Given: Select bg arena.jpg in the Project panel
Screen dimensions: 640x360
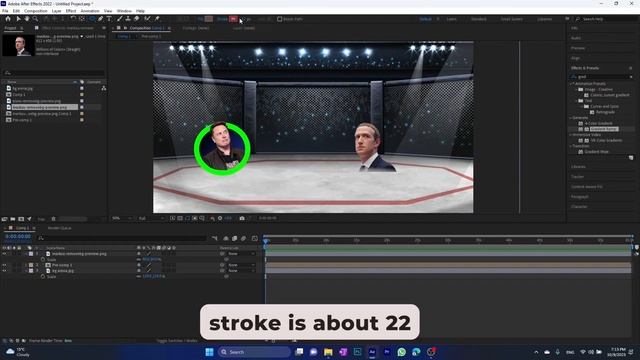Looking at the screenshot, I should pyautogui.click(x=22, y=88).
